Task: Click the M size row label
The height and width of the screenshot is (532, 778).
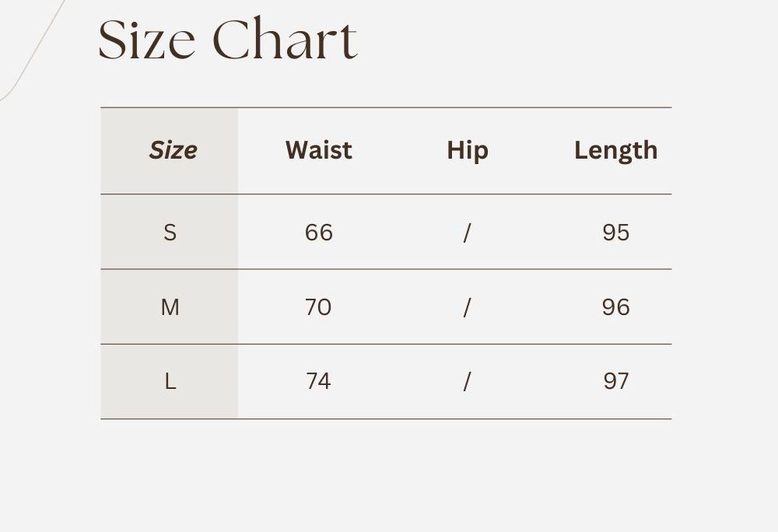Action: coord(170,307)
